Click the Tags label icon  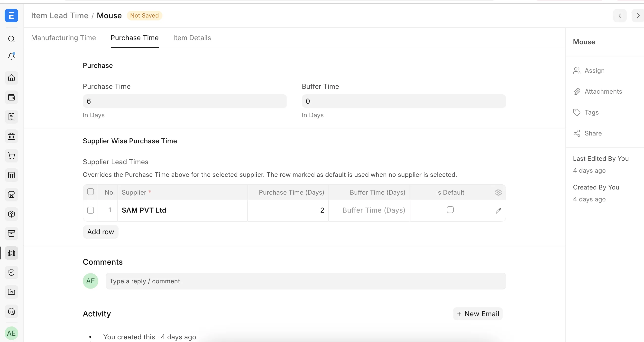point(577,112)
